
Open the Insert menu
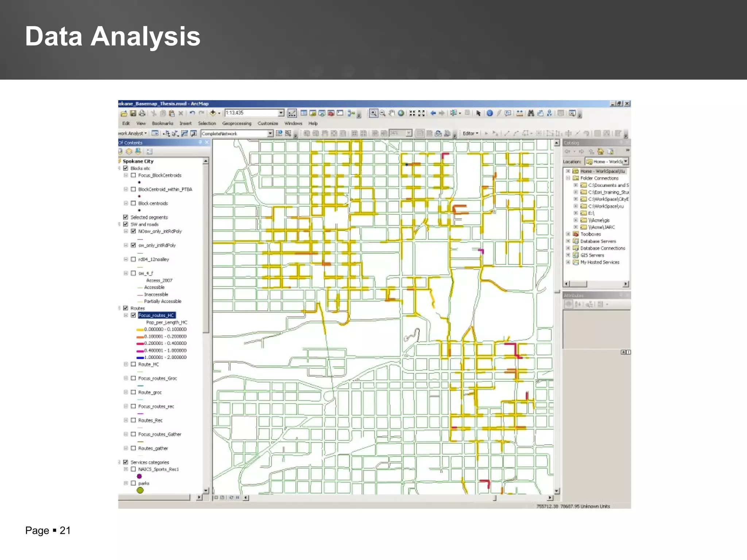pyautogui.click(x=185, y=124)
